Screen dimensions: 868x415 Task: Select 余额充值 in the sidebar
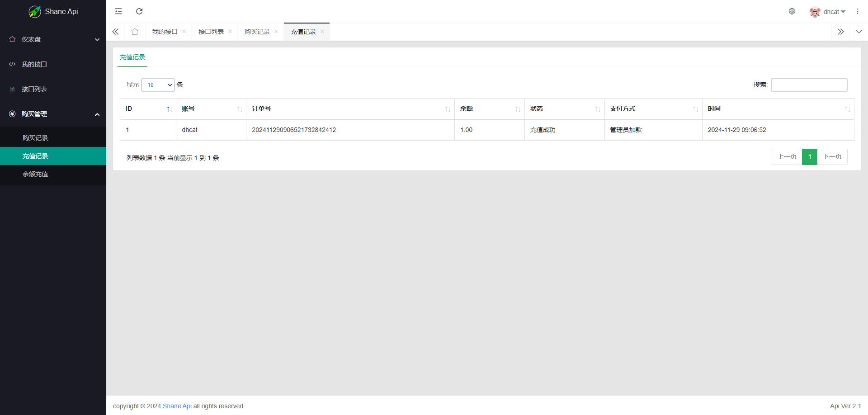(x=35, y=174)
